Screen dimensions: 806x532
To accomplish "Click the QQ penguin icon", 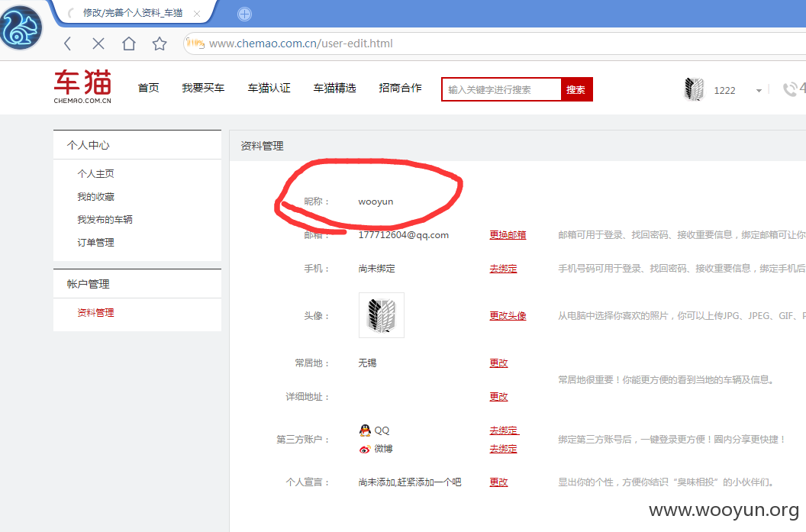I will 365,430.
